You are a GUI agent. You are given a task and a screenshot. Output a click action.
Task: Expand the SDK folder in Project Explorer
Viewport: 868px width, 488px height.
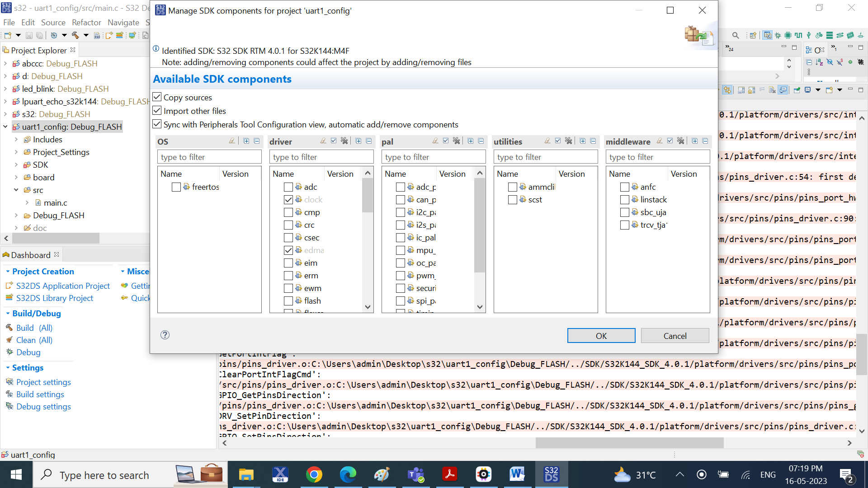pyautogui.click(x=15, y=164)
